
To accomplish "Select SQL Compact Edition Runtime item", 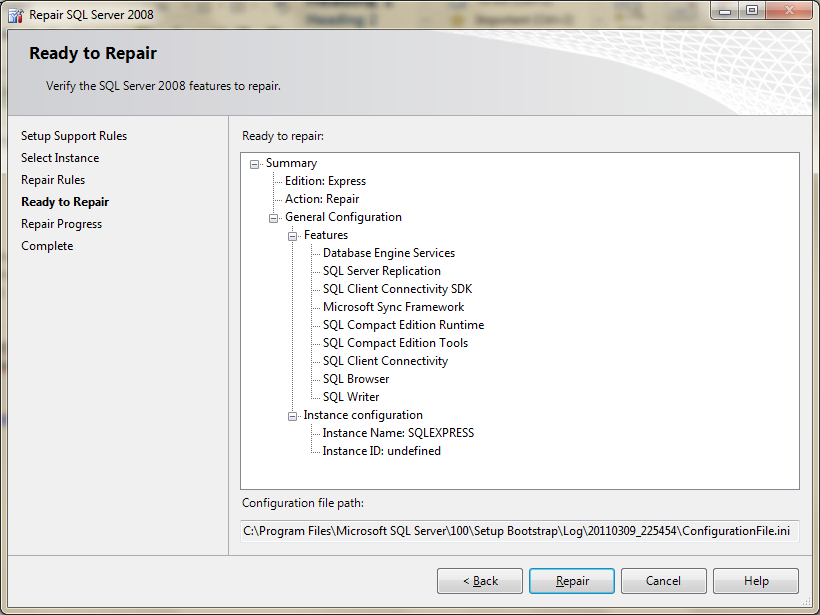I will 403,325.
